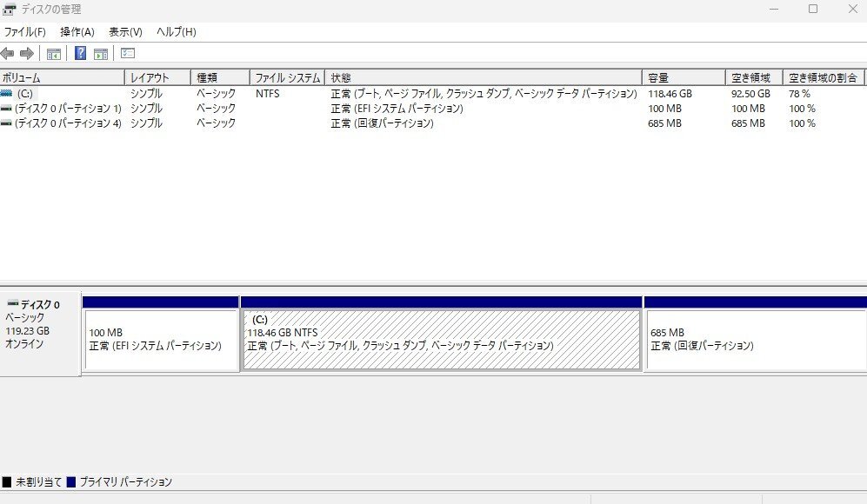Click the blue プライマリ パーティション legend swatch
This screenshot has height=504, width=867.
[x=70, y=482]
